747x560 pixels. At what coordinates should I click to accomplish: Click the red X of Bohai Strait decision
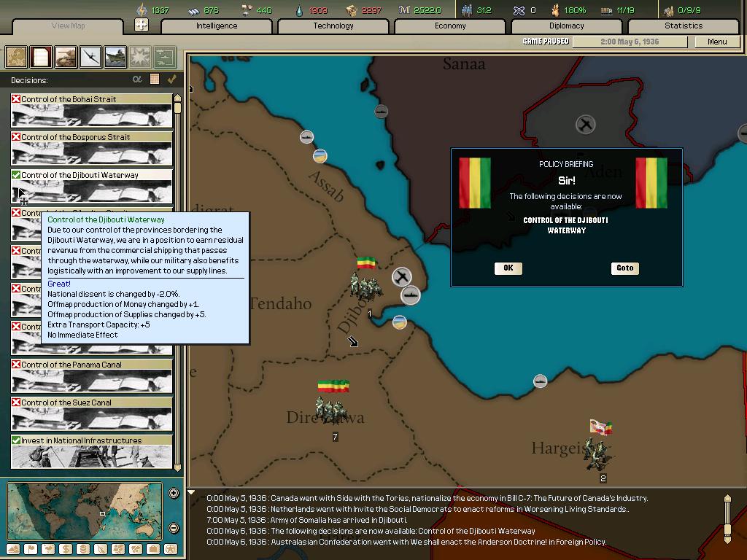tap(16, 99)
